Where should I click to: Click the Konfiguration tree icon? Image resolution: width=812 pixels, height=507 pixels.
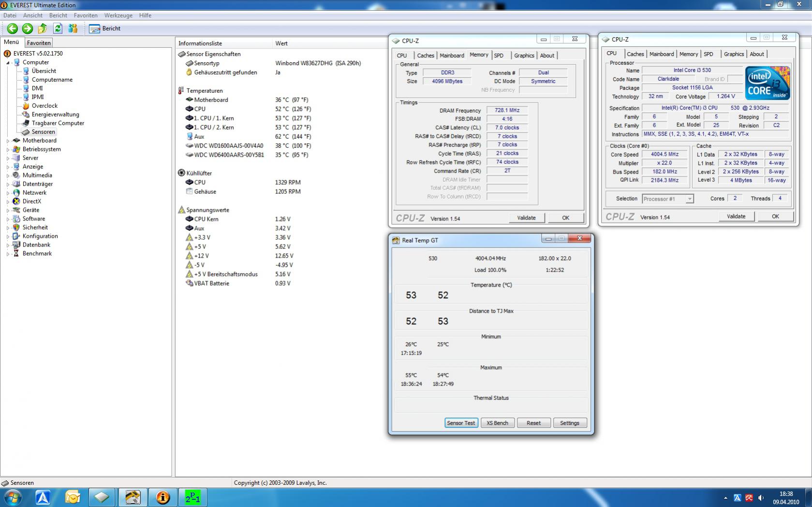pos(16,236)
